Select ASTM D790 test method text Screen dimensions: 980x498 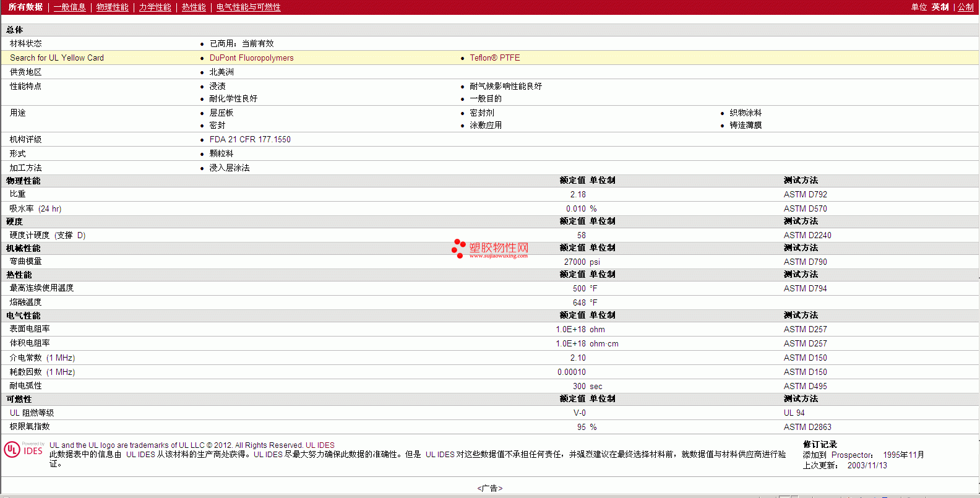click(805, 262)
